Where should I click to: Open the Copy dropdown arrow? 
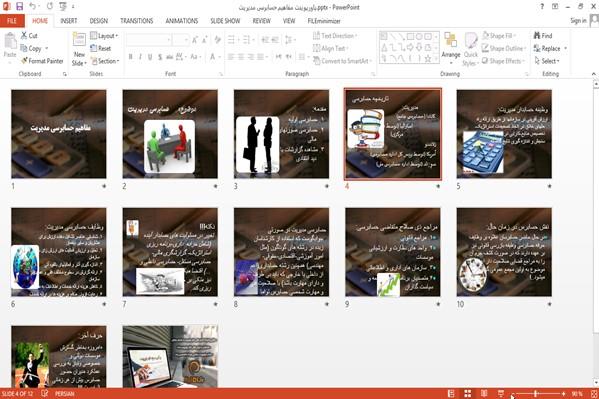pos(47,49)
